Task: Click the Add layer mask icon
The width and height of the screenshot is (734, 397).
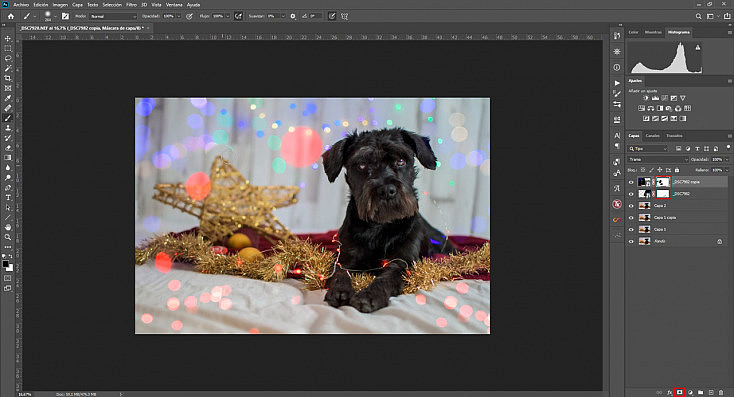Action: pyautogui.click(x=680, y=392)
